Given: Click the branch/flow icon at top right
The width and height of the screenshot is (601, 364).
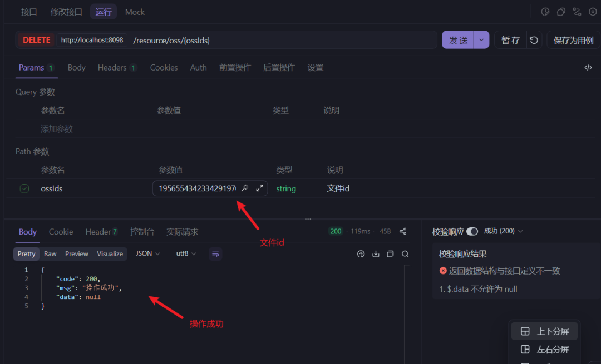Looking at the screenshot, I should coord(577,12).
